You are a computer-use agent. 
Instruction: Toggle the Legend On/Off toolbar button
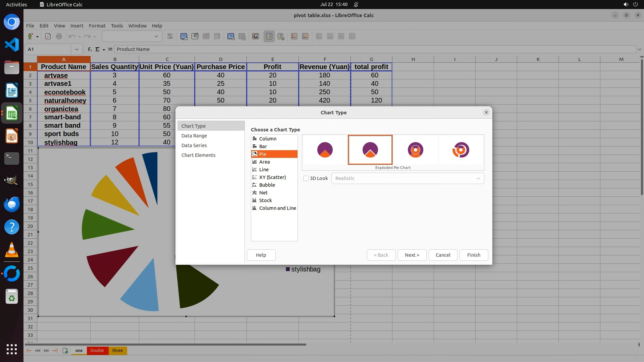pos(269,36)
